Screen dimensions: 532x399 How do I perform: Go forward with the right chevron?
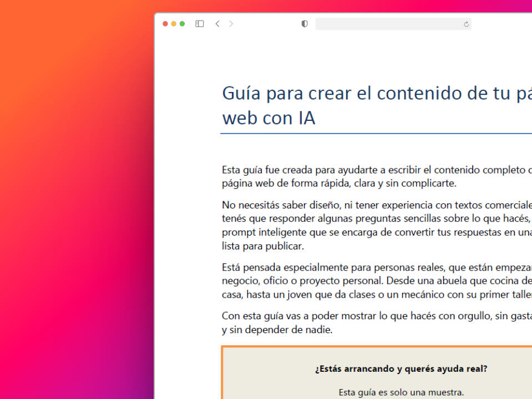(x=231, y=24)
